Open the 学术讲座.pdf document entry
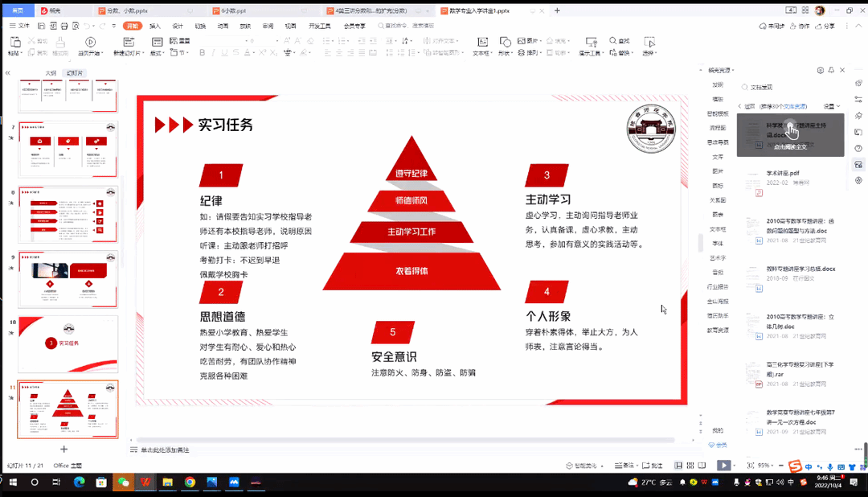Screen dimensions: 868x497 [x=782, y=173]
